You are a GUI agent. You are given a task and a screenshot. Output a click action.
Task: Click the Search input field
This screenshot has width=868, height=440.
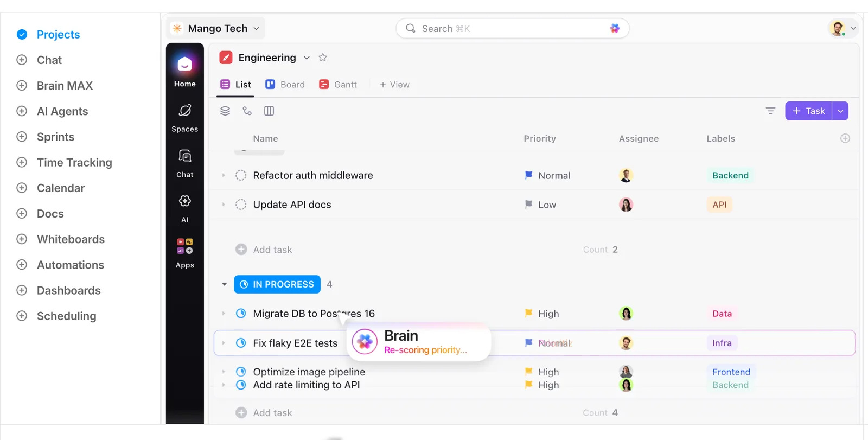tap(513, 28)
